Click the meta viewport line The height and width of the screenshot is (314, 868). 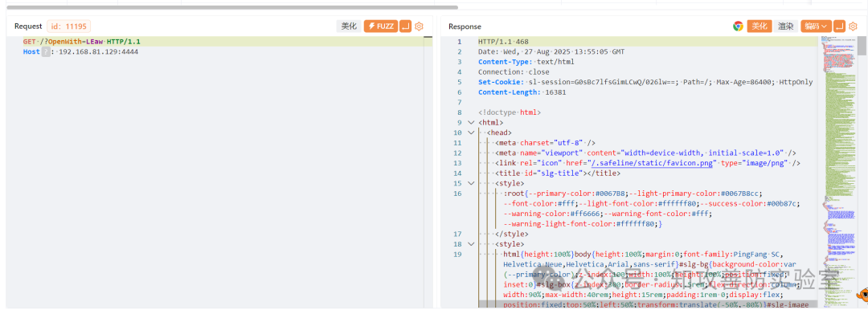pos(645,153)
